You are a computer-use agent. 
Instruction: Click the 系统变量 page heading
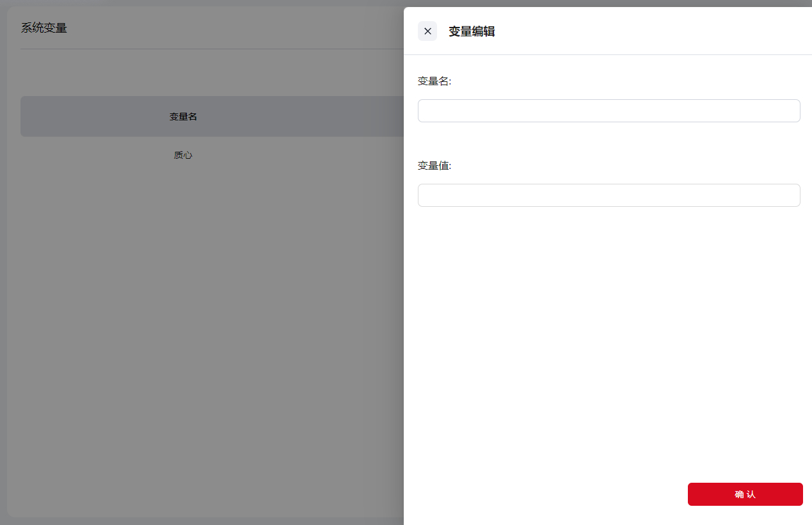[44, 28]
